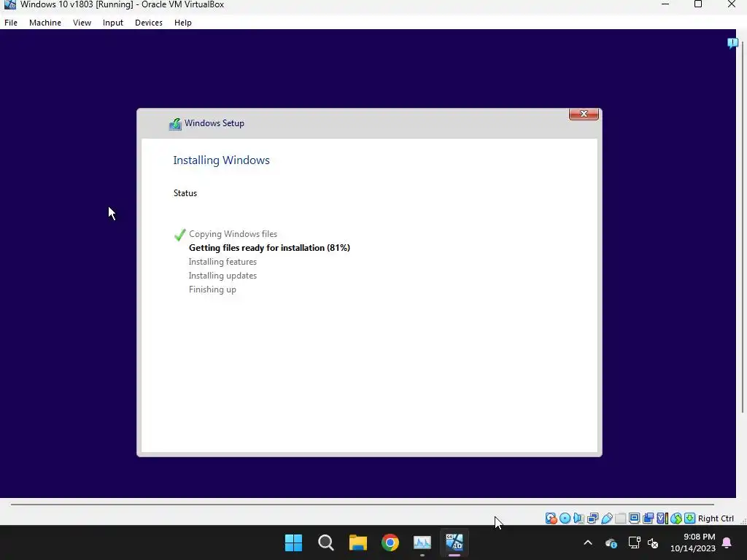This screenshot has height=560, width=747.
Task: Open the Windows Start menu
Action: [x=293, y=542]
